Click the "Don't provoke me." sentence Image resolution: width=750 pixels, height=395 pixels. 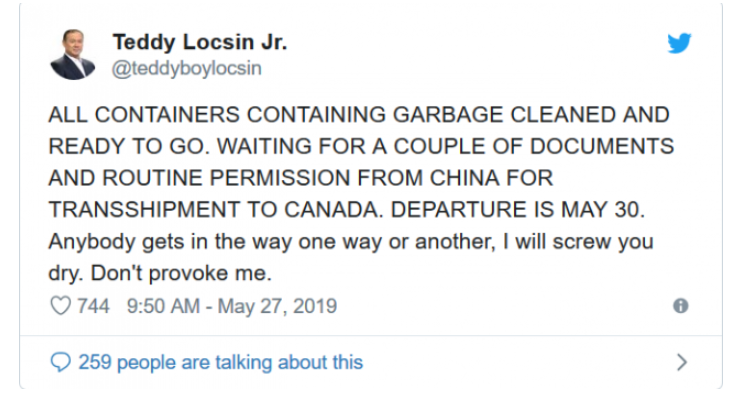(181, 274)
